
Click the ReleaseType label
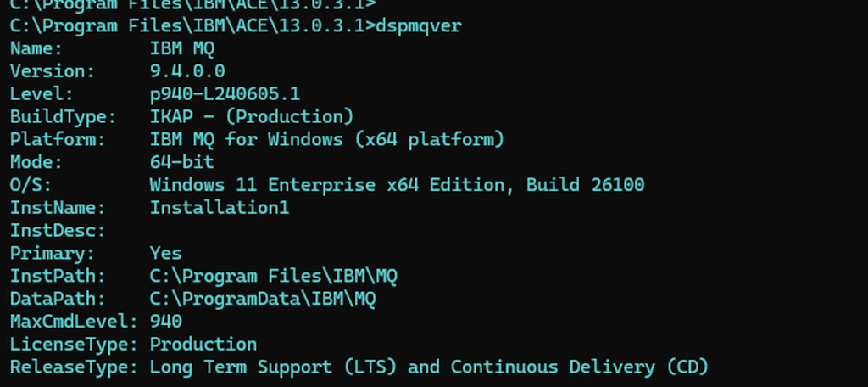pos(74,367)
